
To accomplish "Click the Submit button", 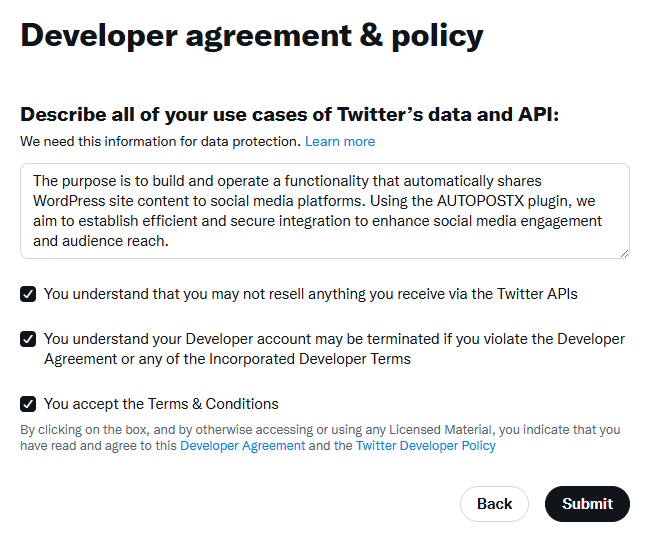I will [x=588, y=504].
